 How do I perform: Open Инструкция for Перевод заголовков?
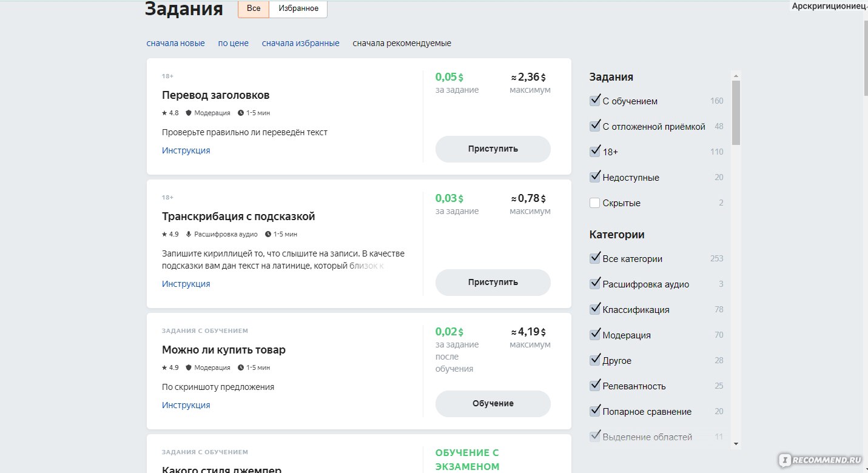(186, 150)
